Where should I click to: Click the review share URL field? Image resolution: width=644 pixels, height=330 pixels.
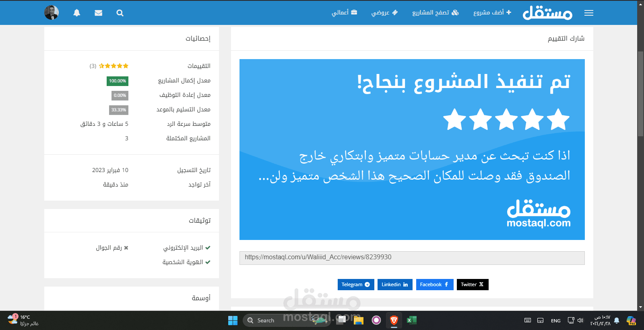point(412,258)
